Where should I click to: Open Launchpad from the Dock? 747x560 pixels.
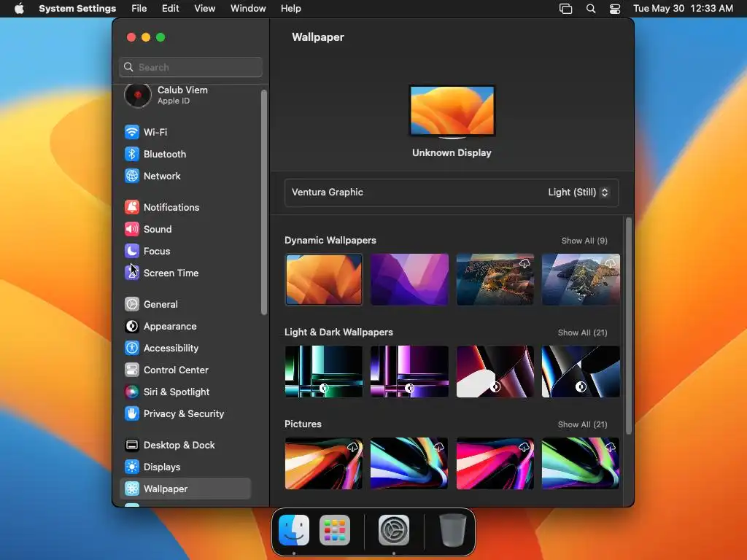coord(335,530)
